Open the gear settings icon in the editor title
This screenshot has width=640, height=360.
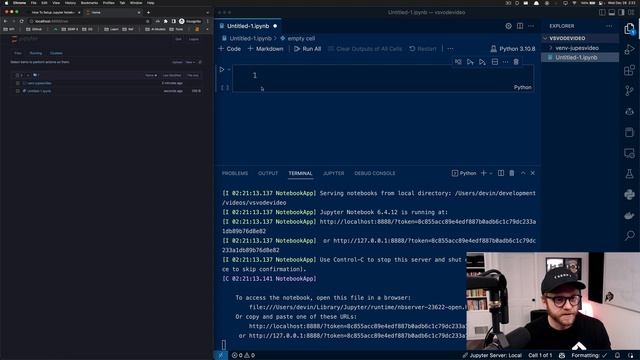pyautogui.click(x=508, y=26)
